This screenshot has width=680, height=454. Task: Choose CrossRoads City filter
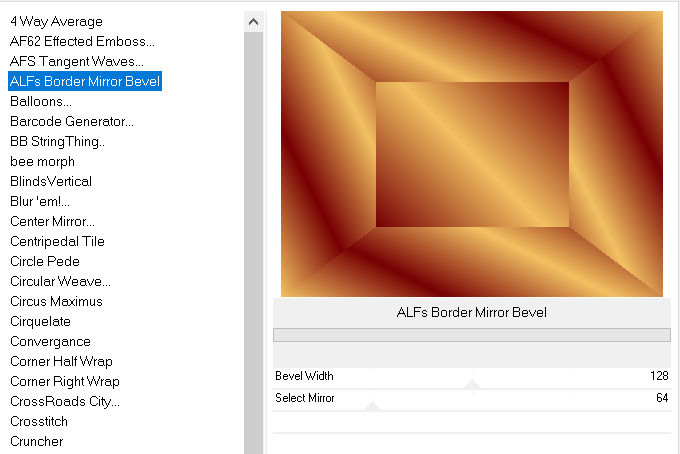click(65, 401)
